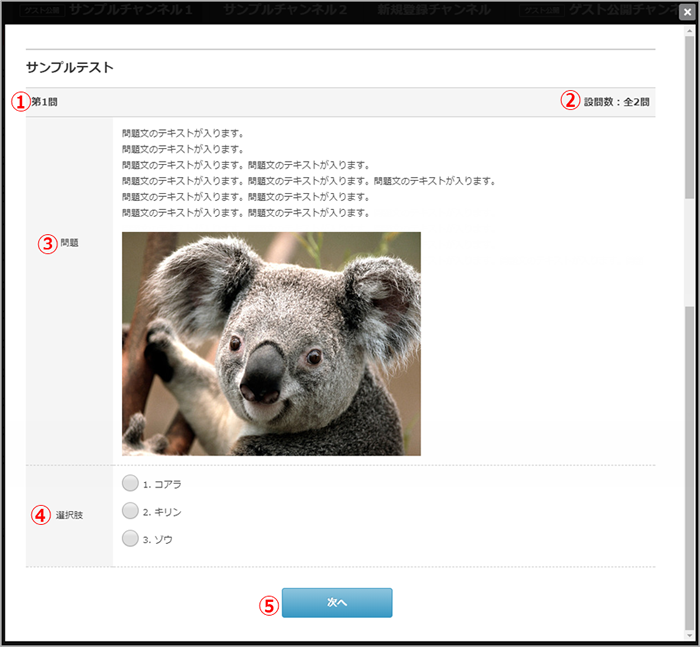
Task: Click the 問題 row label
Action: (69, 243)
